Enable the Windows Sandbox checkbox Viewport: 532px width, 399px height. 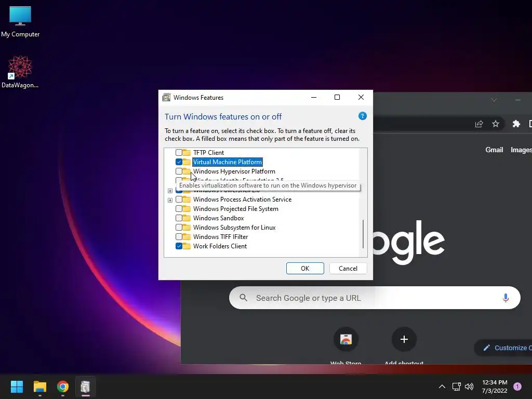click(179, 218)
